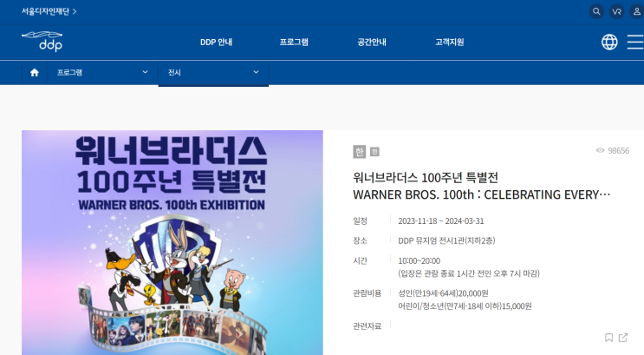Click the 오후 7시 마감 entry note
This screenshot has width=644, height=355.
pos(469,273)
